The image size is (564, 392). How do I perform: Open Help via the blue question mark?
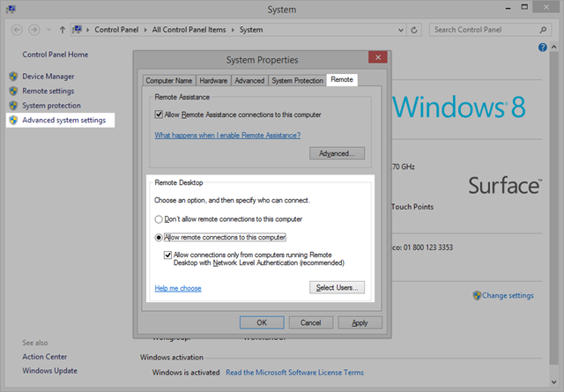point(543,47)
